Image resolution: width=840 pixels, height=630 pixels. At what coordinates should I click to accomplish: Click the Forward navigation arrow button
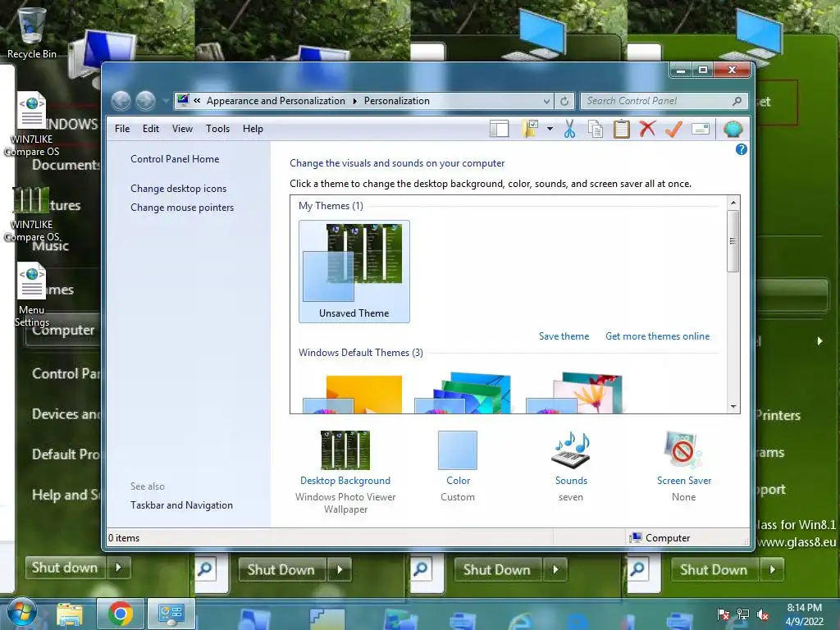146,101
